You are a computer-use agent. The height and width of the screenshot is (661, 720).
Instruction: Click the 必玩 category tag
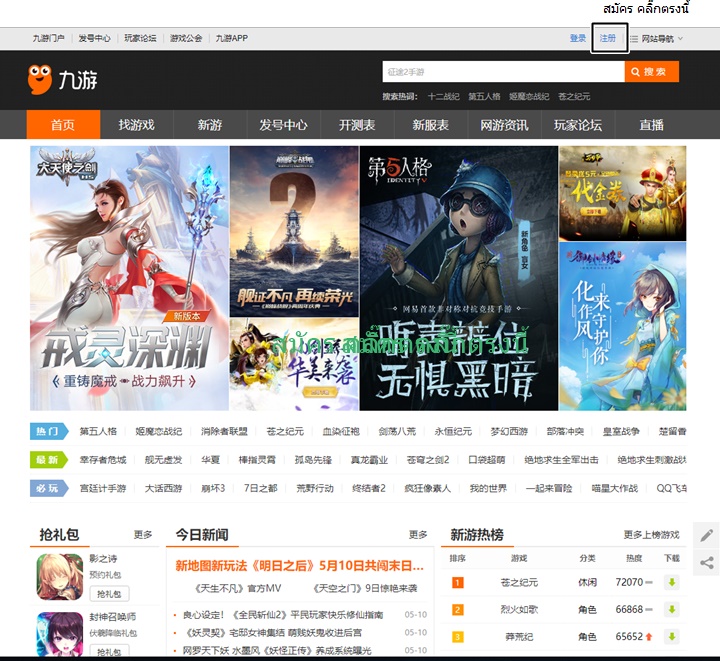49,488
